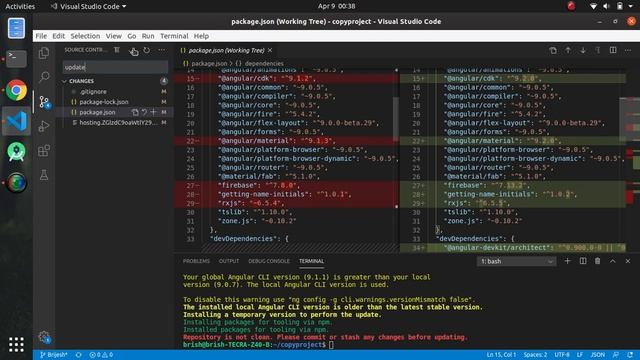Go to next change arrow
This screenshot has width=640, height=360.
point(583,50)
